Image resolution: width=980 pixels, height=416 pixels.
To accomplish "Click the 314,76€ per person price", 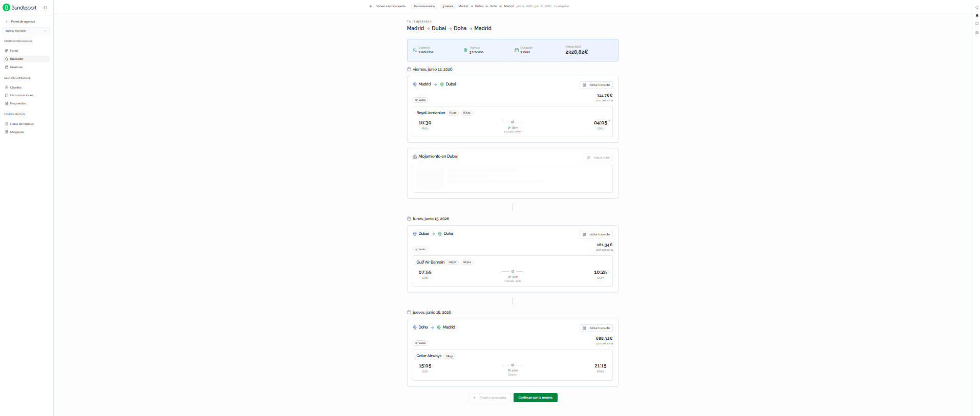I will [x=604, y=96].
